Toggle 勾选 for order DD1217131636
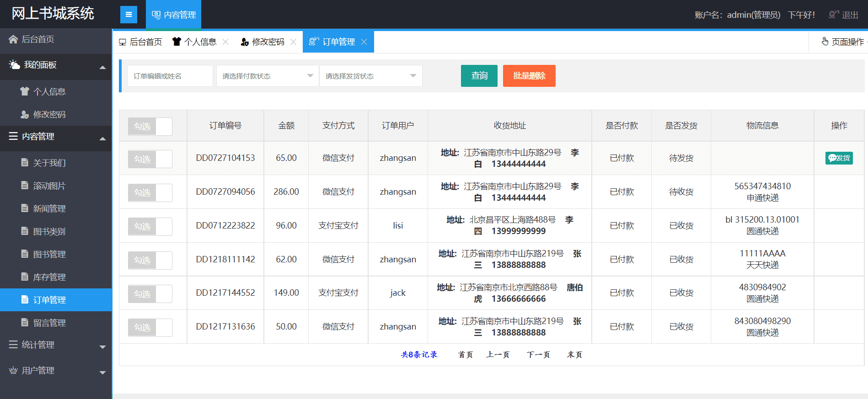This screenshot has height=399, width=868. tap(150, 327)
